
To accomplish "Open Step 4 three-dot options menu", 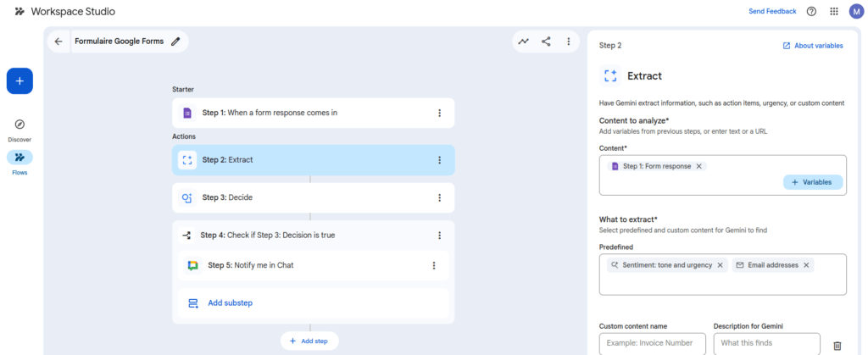I will pyautogui.click(x=440, y=235).
